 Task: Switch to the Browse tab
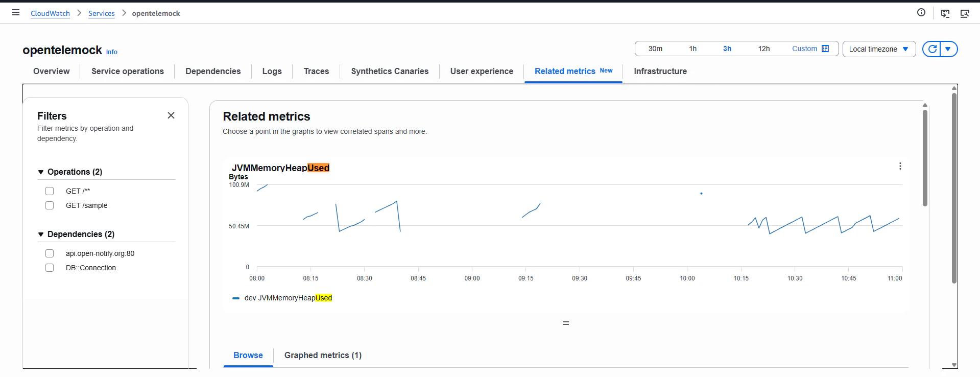coord(248,355)
